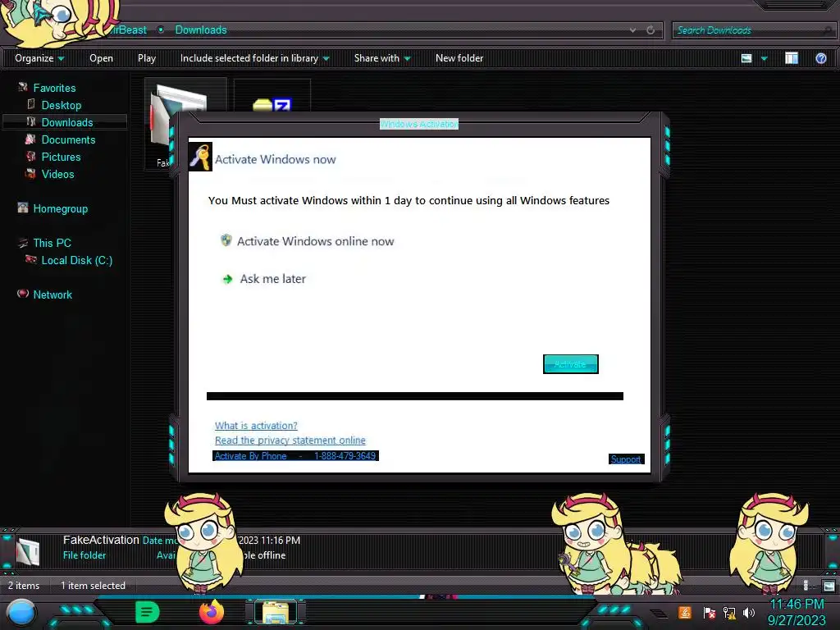Click Play in the Explorer toolbar
Image resolution: width=840 pixels, height=630 pixels.
[x=147, y=58]
